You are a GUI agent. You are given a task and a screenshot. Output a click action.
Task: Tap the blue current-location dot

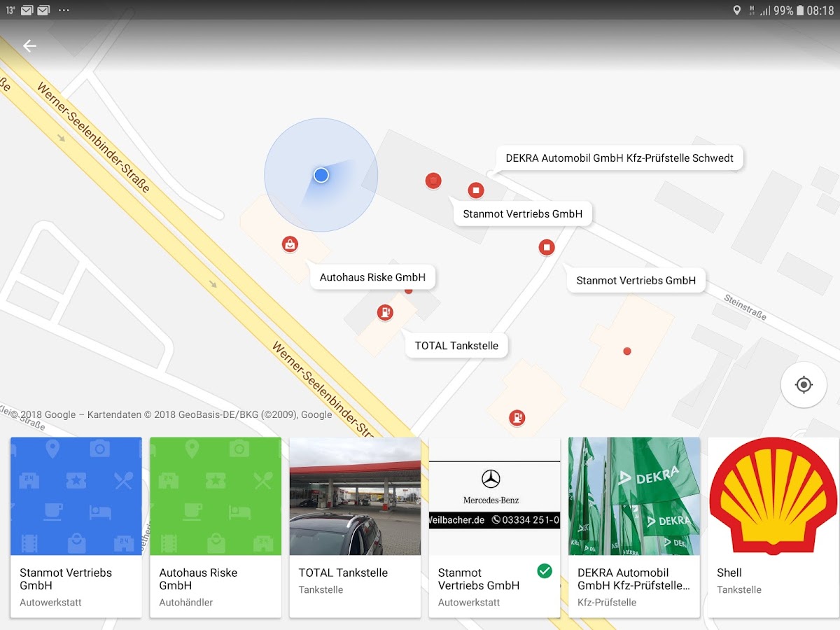pos(321,175)
